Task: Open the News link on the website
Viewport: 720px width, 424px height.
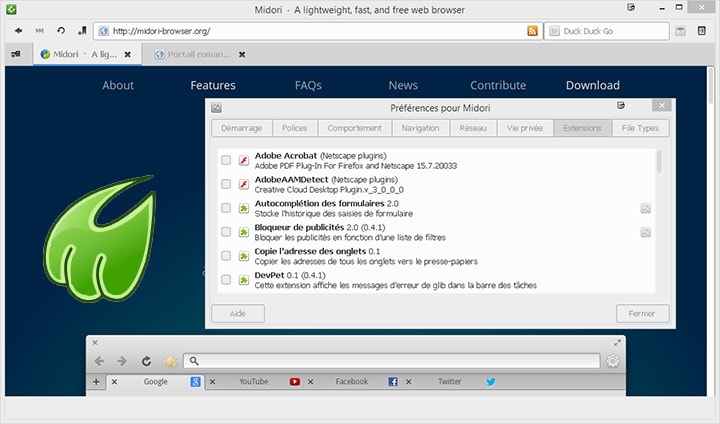Action: tap(403, 85)
